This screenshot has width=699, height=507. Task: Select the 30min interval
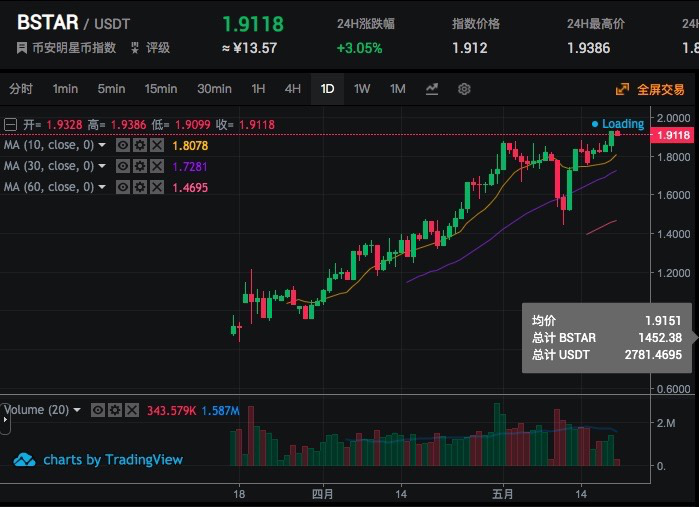click(214, 89)
